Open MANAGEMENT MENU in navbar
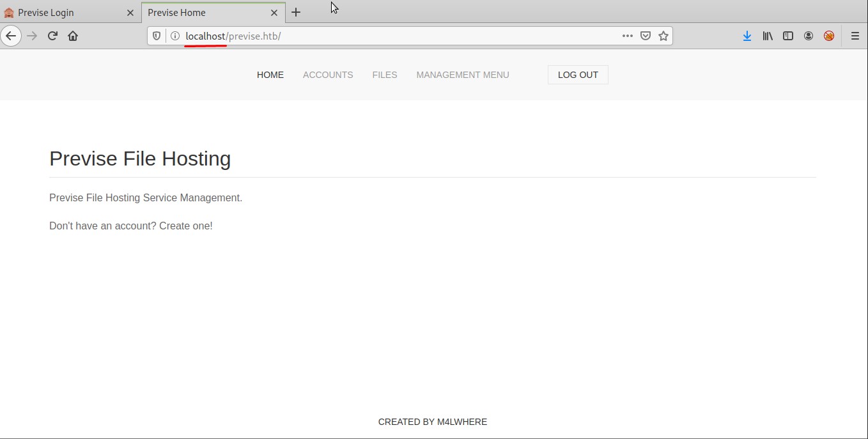The width and height of the screenshot is (868, 439). click(463, 75)
